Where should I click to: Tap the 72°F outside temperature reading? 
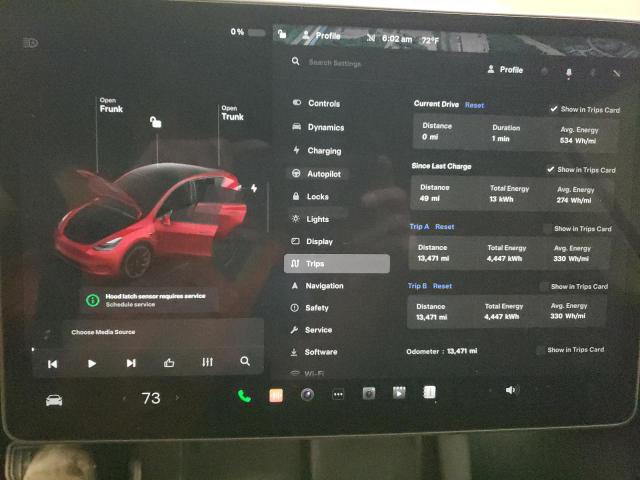click(x=430, y=40)
